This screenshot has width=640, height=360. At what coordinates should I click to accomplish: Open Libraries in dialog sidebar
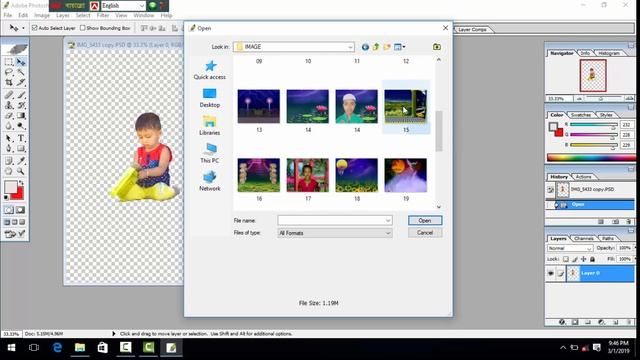pos(210,126)
